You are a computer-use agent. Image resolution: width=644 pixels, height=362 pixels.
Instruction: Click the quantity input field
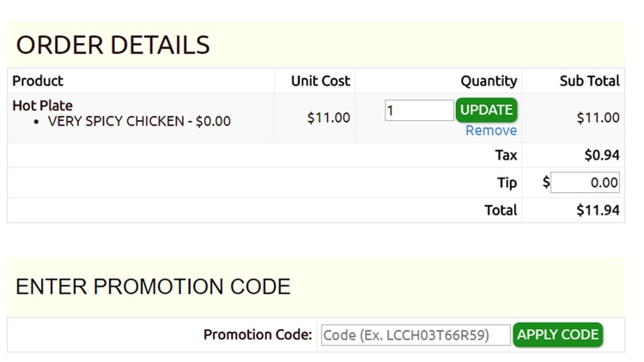tap(418, 110)
